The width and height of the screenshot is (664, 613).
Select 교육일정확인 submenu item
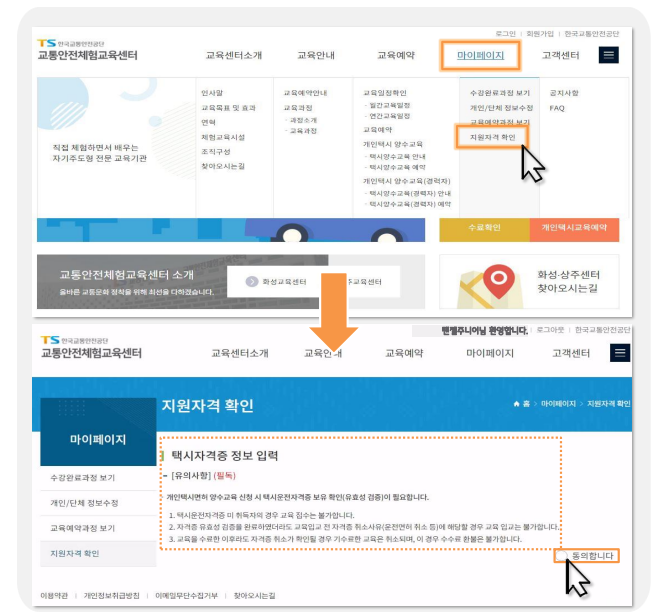pos(385,93)
